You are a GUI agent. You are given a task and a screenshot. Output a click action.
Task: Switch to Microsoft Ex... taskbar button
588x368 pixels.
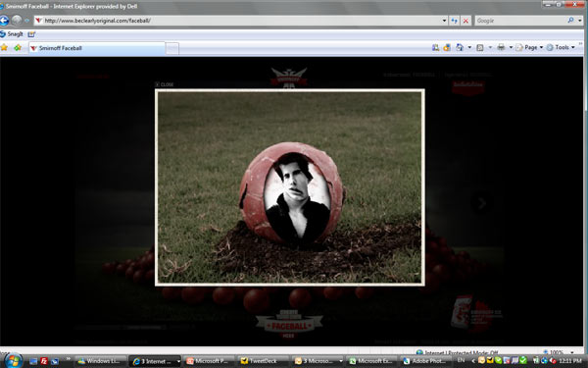pos(371,361)
